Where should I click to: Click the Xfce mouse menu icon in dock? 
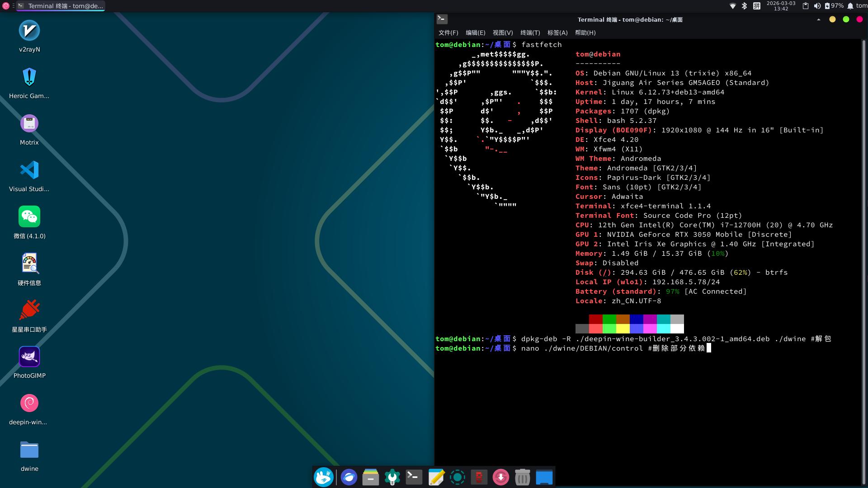click(324, 477)
